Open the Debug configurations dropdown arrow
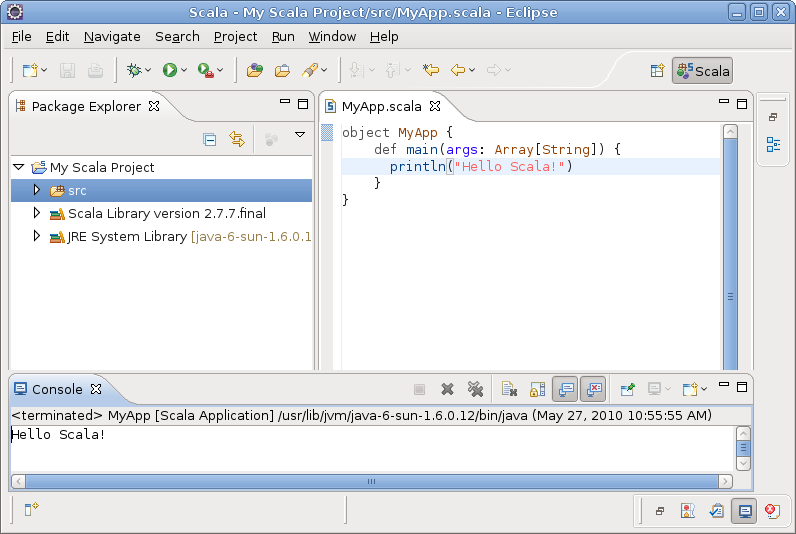This screenshot has width=796, height=534. coord(148,70)
